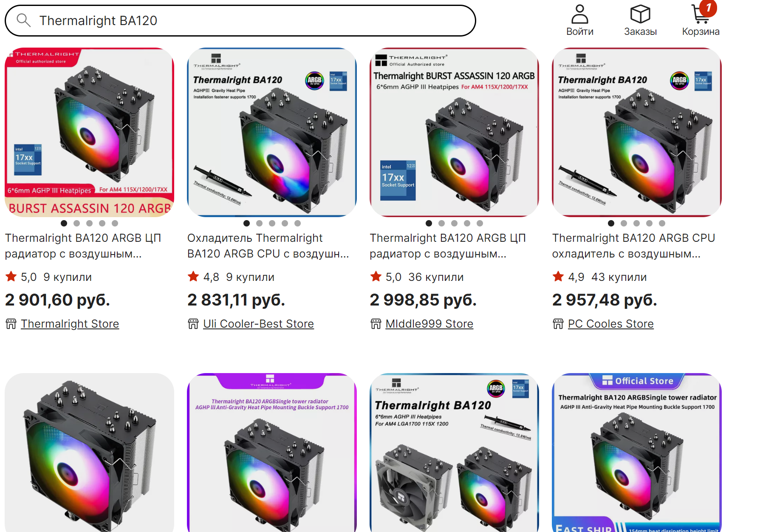
Task: Open the Uli Cooler-Best Store link
Action: (x=258, y=324)
